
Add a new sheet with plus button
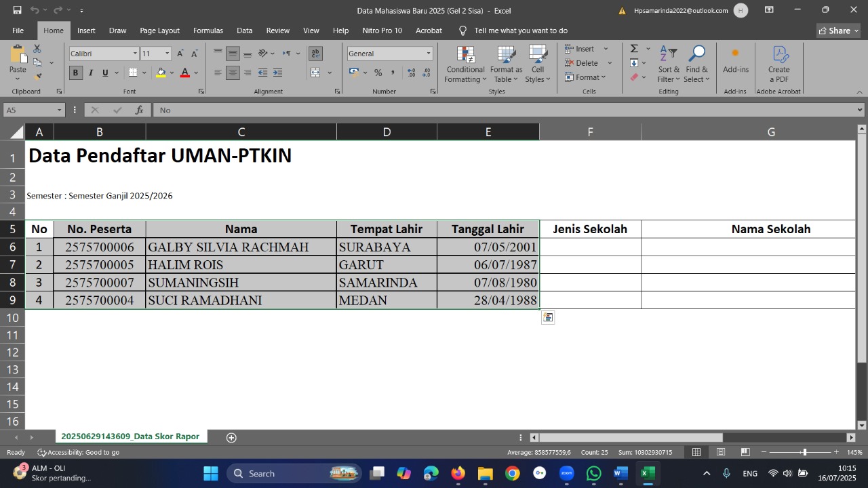tap(231, 437)
